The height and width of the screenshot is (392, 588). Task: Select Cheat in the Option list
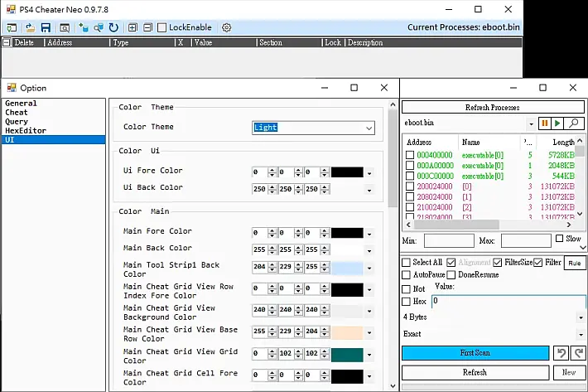[54, 113]
